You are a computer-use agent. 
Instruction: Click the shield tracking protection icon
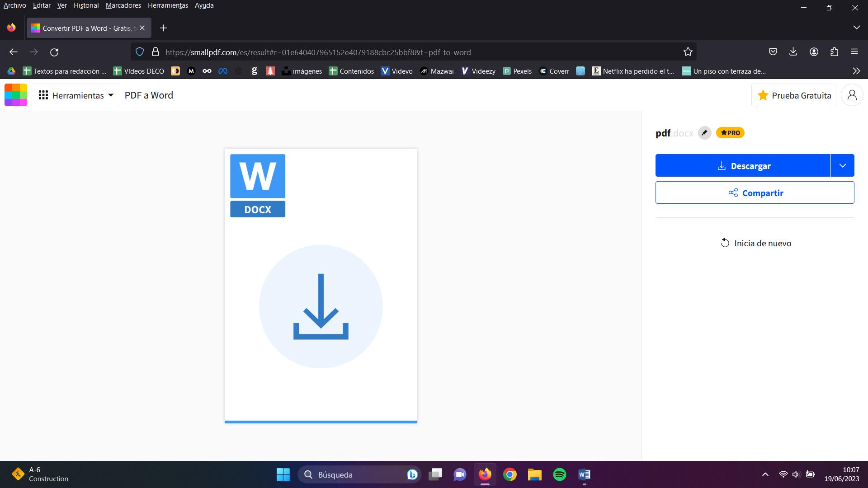click(x=140, y=52)
